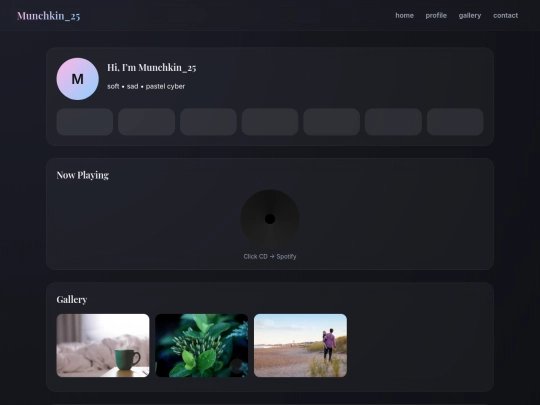Open the profile nav link
The height and width of the screenshot is (405, 540).
(x=436, y=15)
